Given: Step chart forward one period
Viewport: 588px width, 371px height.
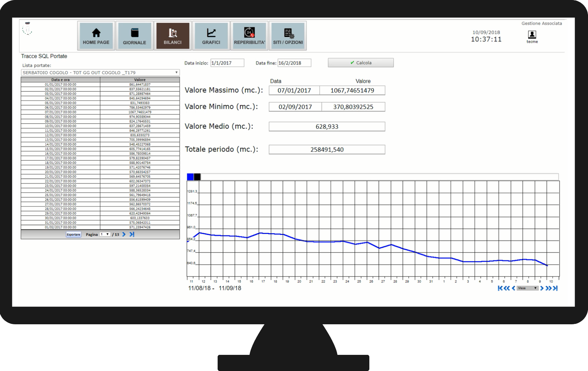Looking at the screenshot, I should point(542,288).
